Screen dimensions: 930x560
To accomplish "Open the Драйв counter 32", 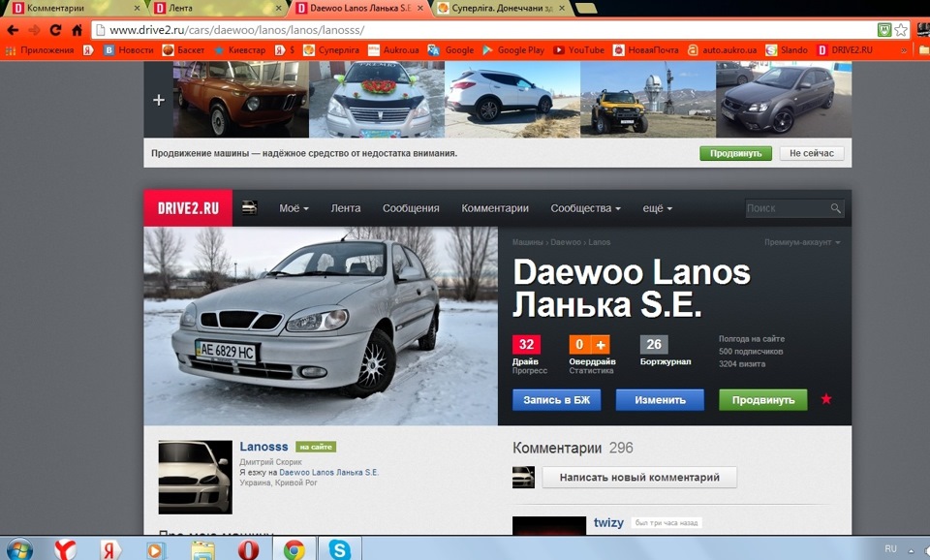I will (x=526, y=345).
